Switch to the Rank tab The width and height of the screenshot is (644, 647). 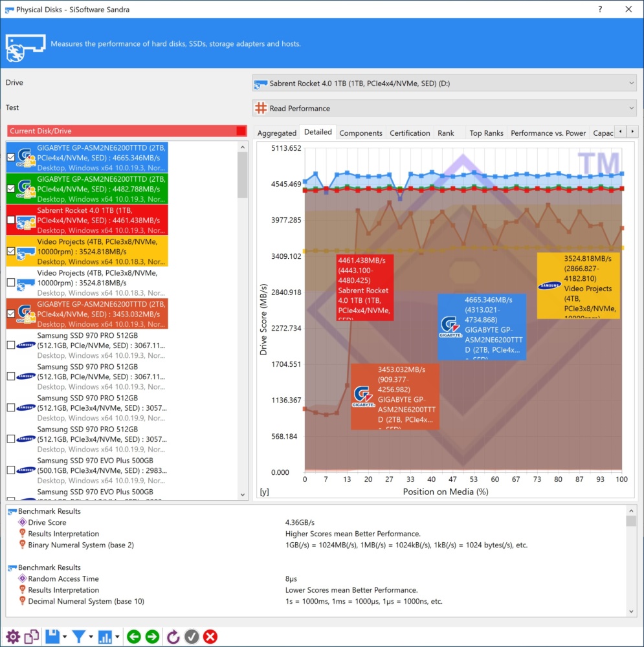[446, 133]
